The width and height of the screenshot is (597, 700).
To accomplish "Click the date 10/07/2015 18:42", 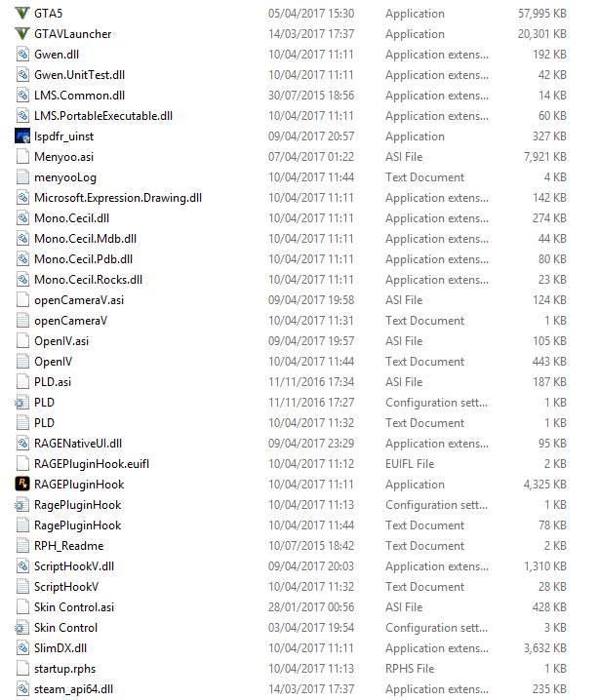I will (311, 546).
